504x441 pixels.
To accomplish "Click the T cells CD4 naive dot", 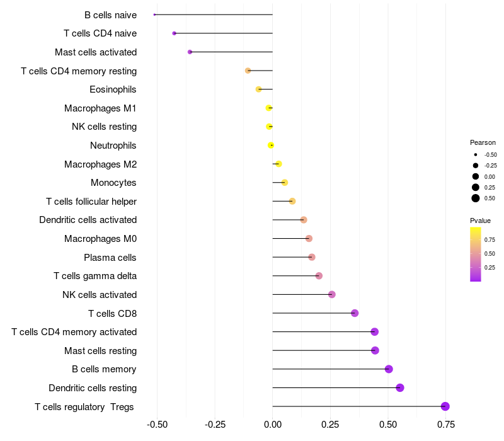I will pyautogui.click(x=175, y=33).
